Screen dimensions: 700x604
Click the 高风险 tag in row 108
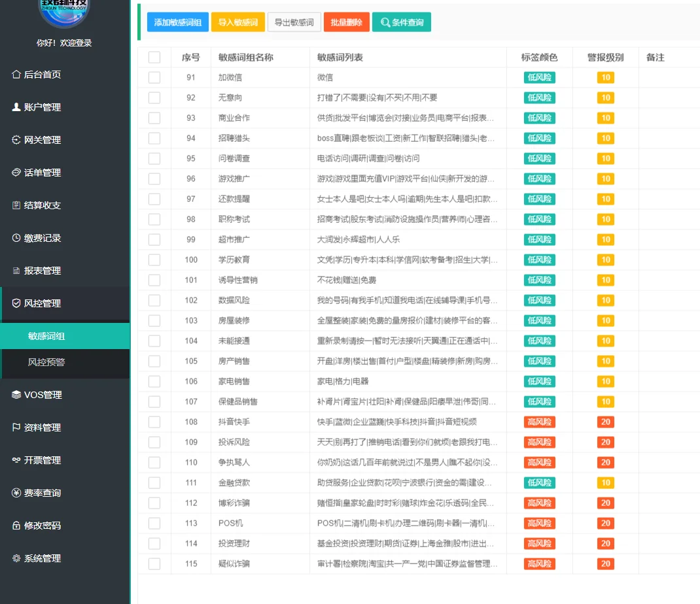[x=539, y=422]
